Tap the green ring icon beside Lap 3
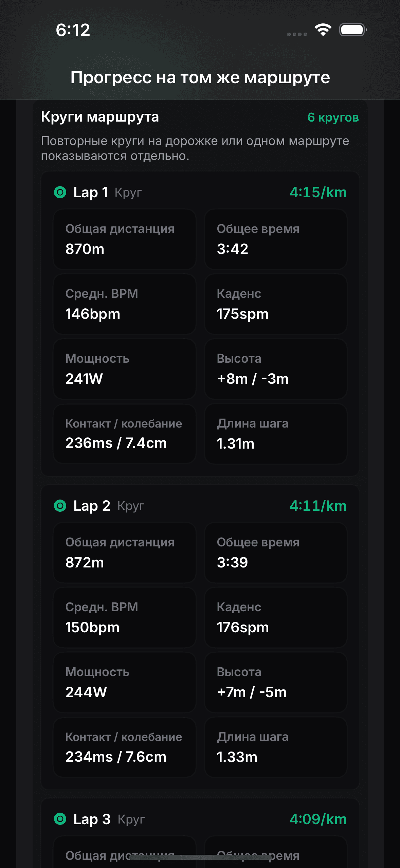Viewport: 400px width, 868px height. tap(60, 819)
